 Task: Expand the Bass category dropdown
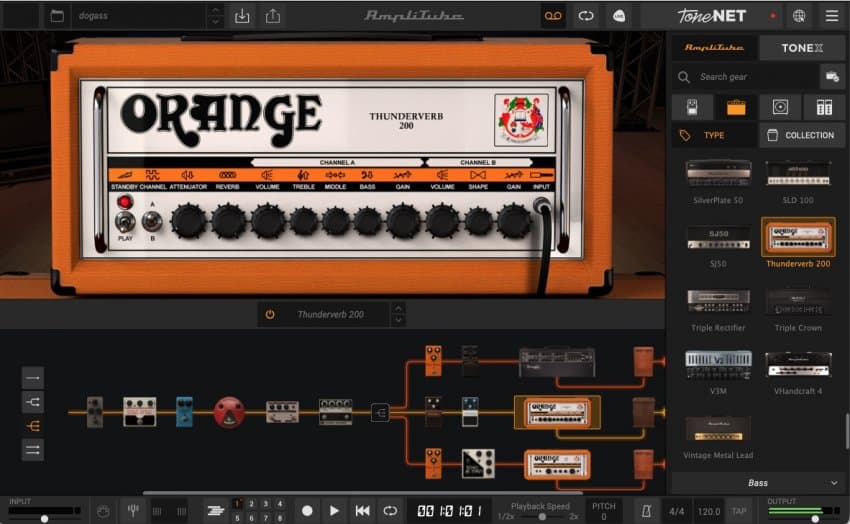758,483
